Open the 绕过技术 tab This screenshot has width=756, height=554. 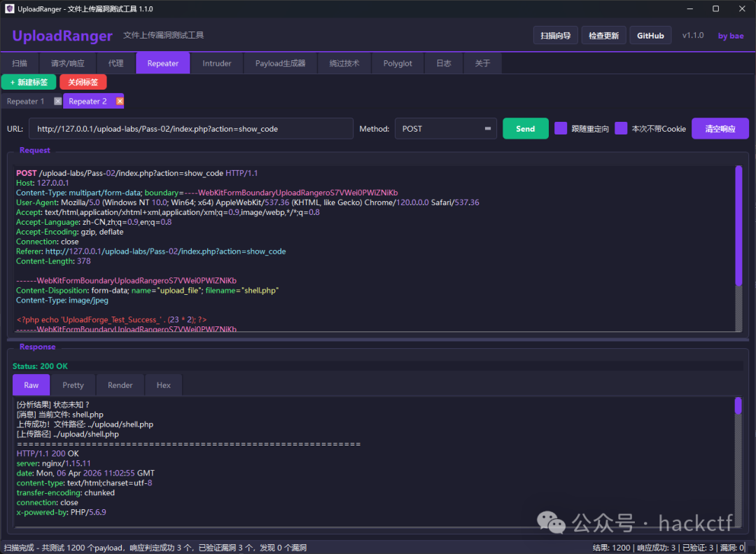[344, 63]
